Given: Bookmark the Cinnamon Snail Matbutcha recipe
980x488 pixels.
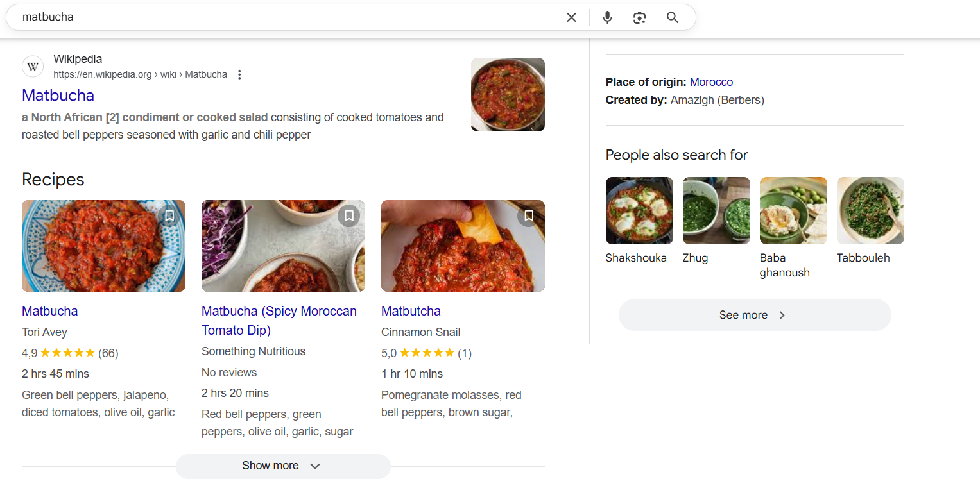Looking at the screenshot, I should (x=529, y=215).
